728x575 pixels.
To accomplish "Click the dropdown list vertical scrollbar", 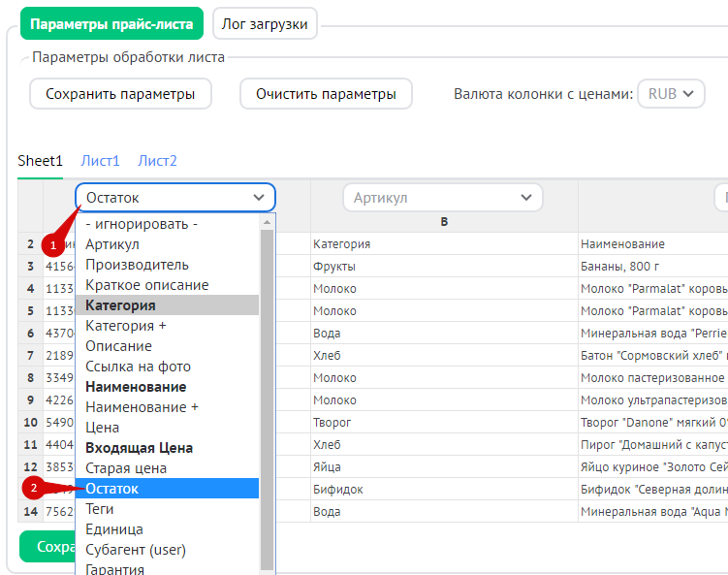I will coord(267,388).
